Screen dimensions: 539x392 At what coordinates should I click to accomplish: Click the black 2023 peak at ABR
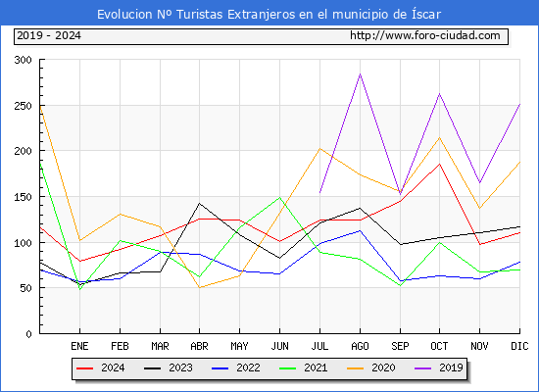click(x=199, y=203)
